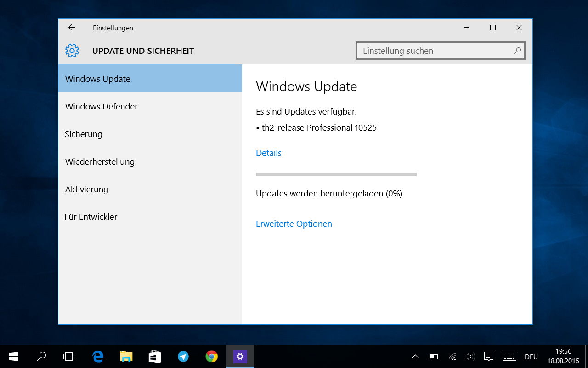Open the clock showing 19:56
The image size is (588, 368).
click(x=563, y=356)
